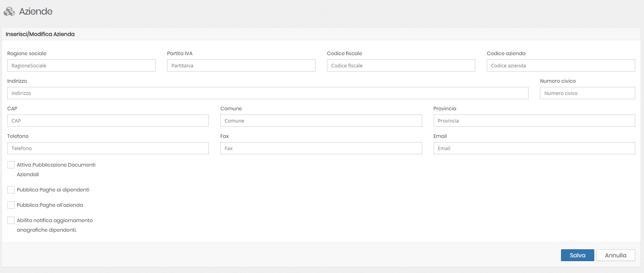This screenshot has width=644, height=273.
Task: Toggle Abilita notifica aggiornamento anagrafiche checkbox
Action: click(x=11, y=221)
